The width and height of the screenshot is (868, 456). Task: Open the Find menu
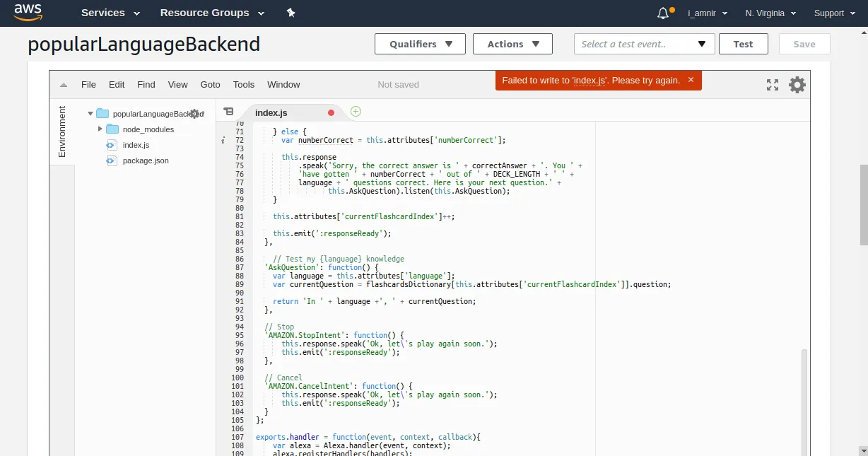146,85
